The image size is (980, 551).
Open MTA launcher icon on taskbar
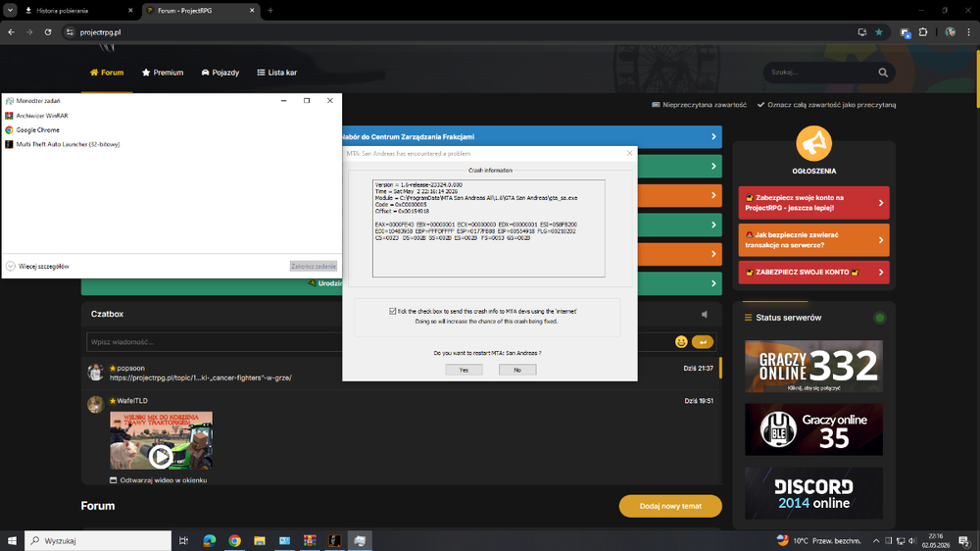334,541
